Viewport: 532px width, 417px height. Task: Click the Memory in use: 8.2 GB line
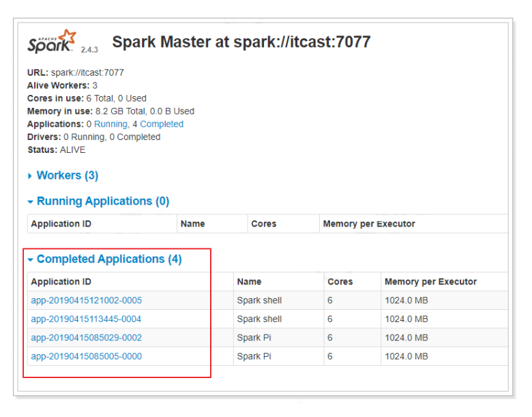pos(110,111)
